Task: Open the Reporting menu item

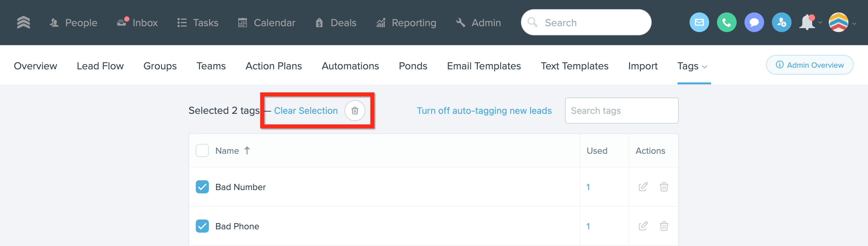Action: (406, 23)
